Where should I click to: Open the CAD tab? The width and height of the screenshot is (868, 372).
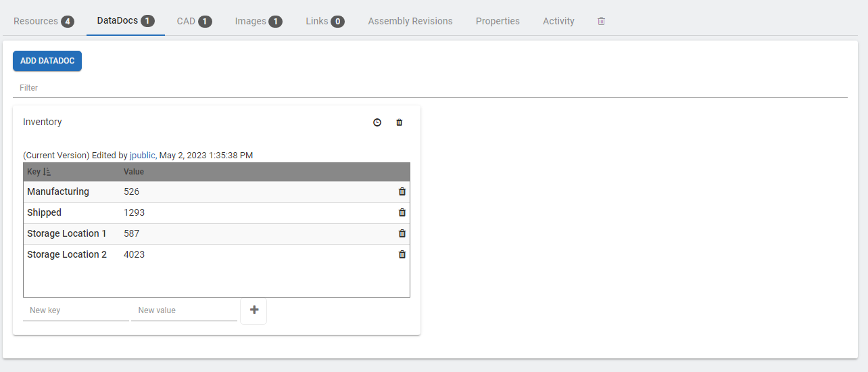tap(194, 21)
